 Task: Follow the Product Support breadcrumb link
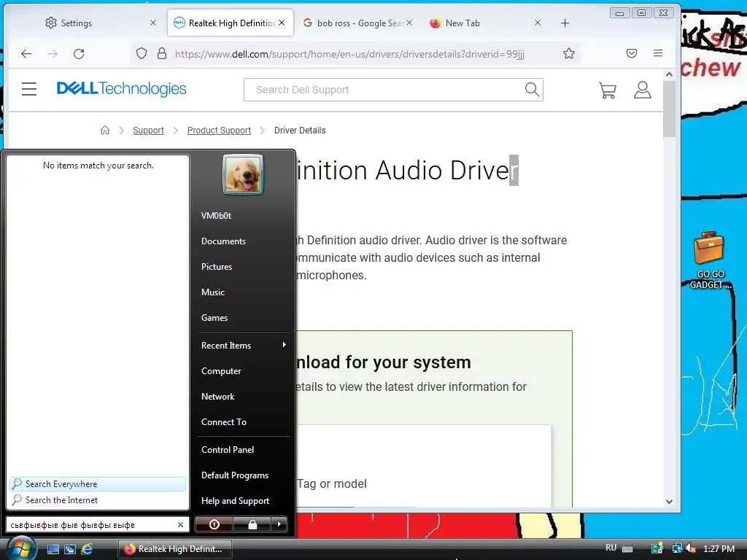click(x=219, y=131)
